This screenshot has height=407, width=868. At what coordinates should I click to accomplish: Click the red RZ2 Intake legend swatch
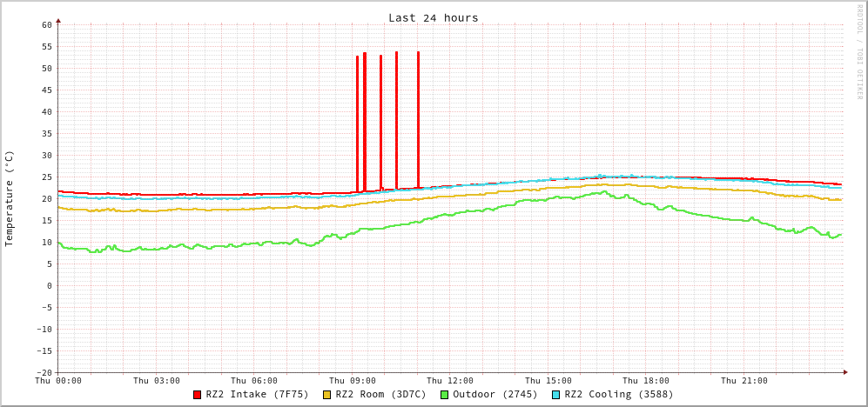pyautogui.click(x=198, y=395)
